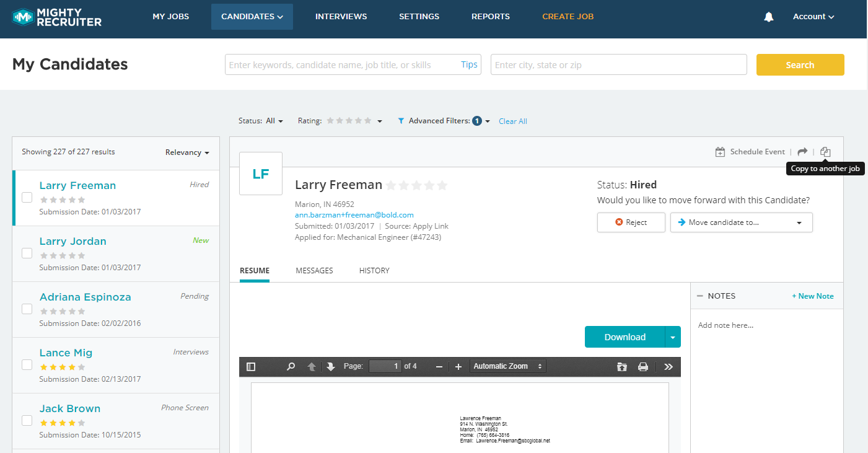Open find in PDF magnifier
The width and height of the screenshot is (868, 453).
[x=291, y=366]
